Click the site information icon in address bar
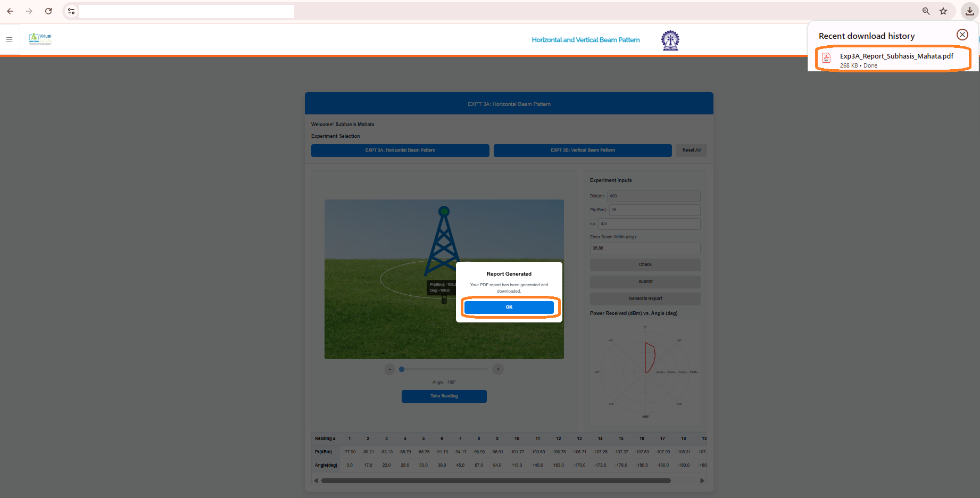980x498 pixels. point(71,11)
